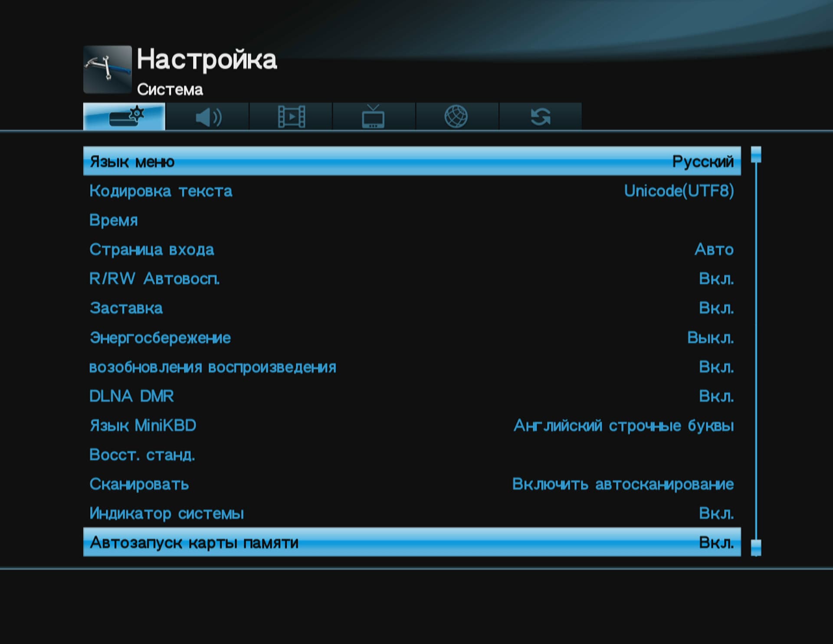Switch to the Audio speaker tab

point(208,117)
